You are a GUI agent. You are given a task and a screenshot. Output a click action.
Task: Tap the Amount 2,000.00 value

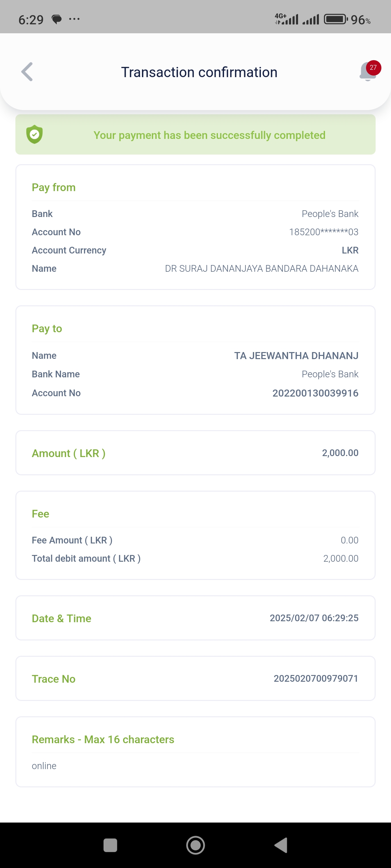tap(340, 453)
